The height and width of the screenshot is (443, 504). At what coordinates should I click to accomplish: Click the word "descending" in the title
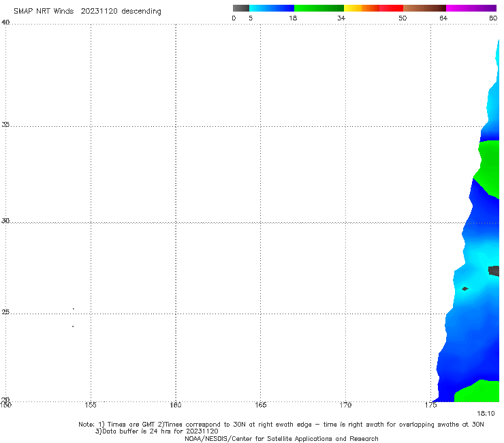(141, 12)
